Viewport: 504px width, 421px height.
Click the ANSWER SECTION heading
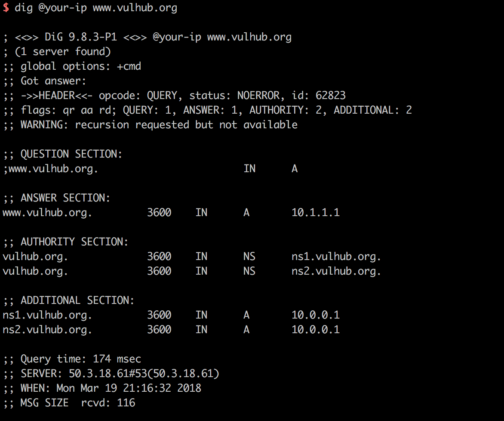[x=57, y=198]
